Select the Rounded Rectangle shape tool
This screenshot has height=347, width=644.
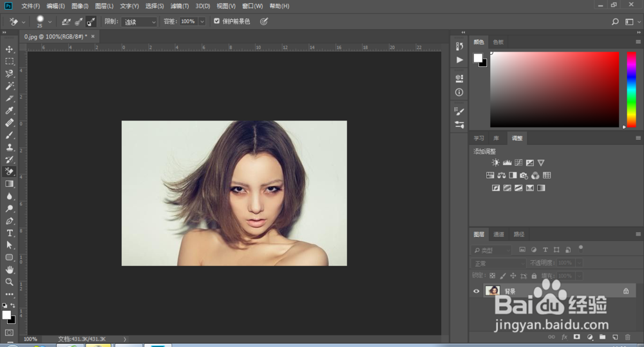point(10,258)
